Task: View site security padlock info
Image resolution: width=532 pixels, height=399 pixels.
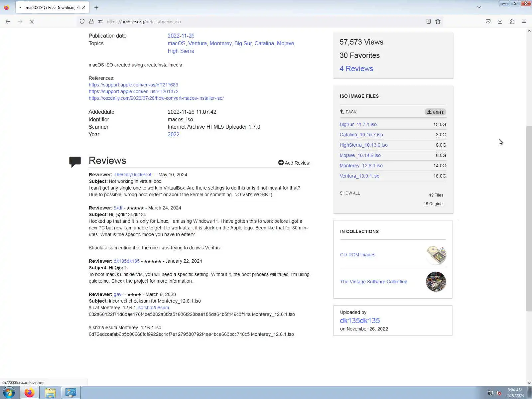Action: (x=91, y=22)
